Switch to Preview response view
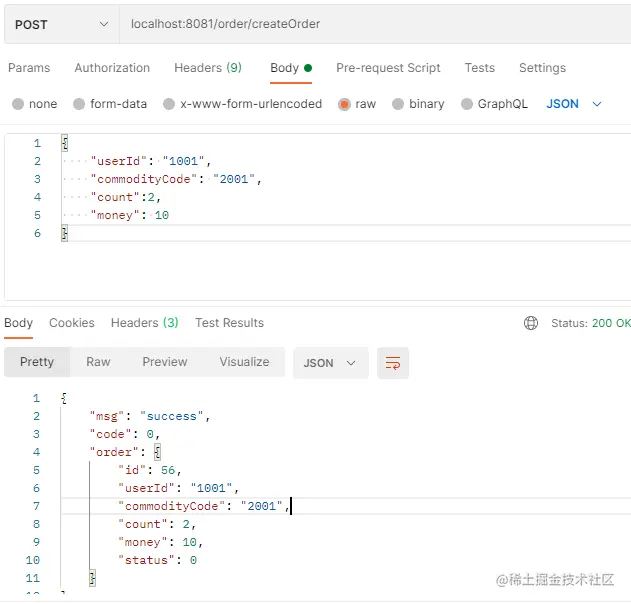 pyautogui.click(x=165, y=362)
